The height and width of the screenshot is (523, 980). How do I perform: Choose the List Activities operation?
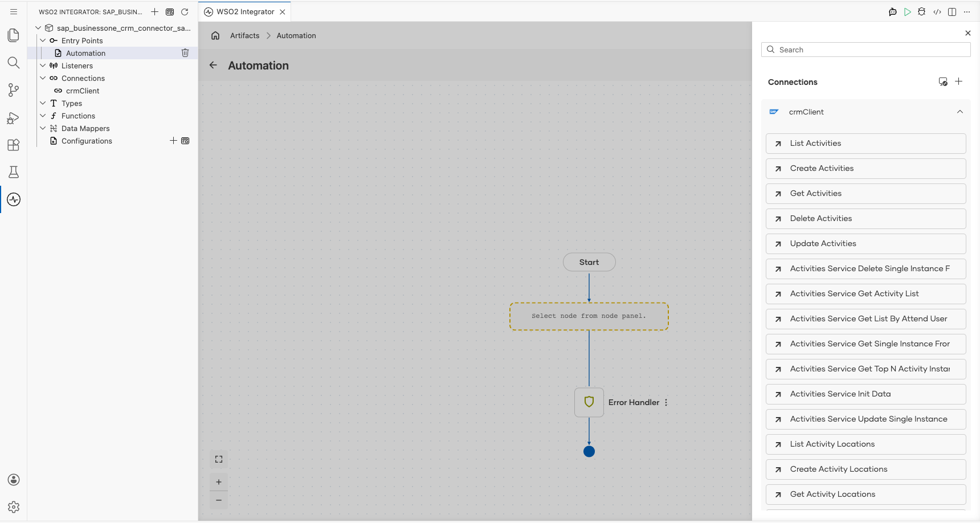pos(866,144)
